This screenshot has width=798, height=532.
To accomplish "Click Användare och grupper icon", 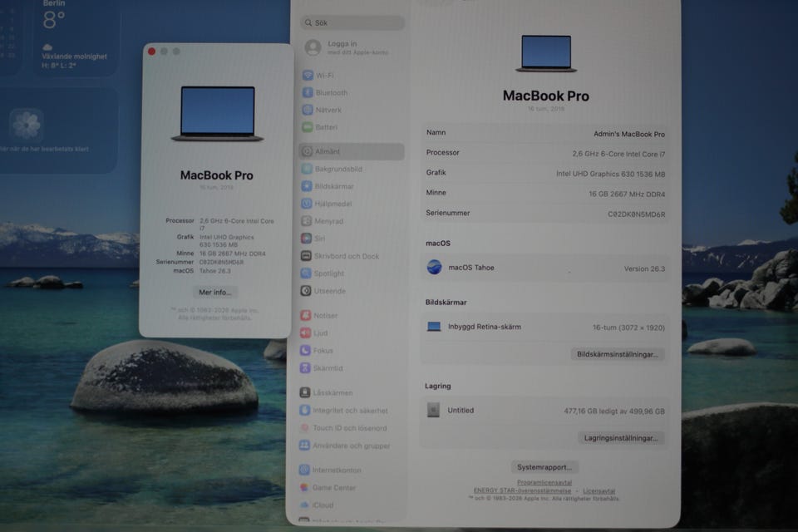I will [304, 446].
